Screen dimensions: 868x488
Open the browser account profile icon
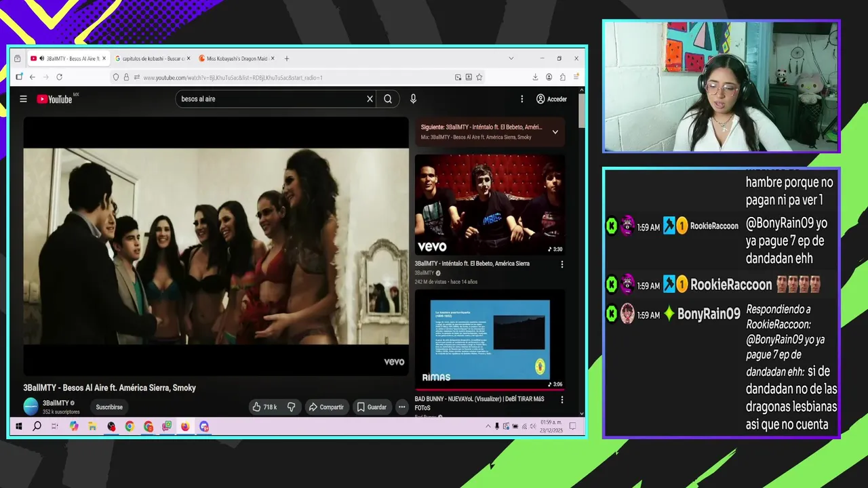coord(549,77)
